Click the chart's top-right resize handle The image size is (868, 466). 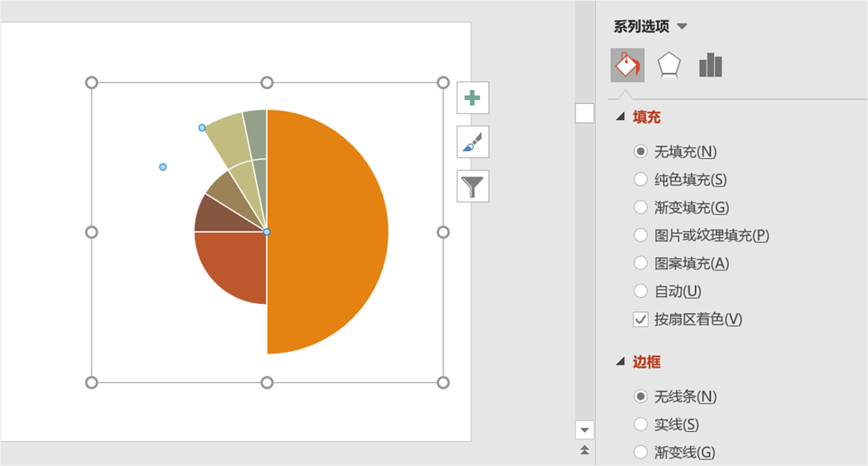(443, 82)
